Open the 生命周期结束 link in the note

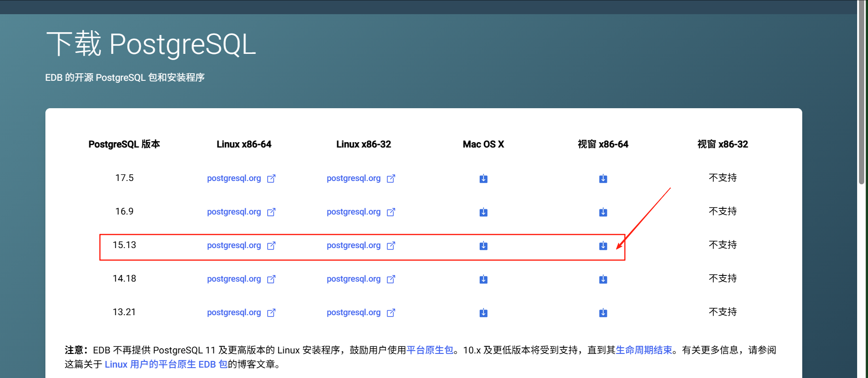click(644, 350)
